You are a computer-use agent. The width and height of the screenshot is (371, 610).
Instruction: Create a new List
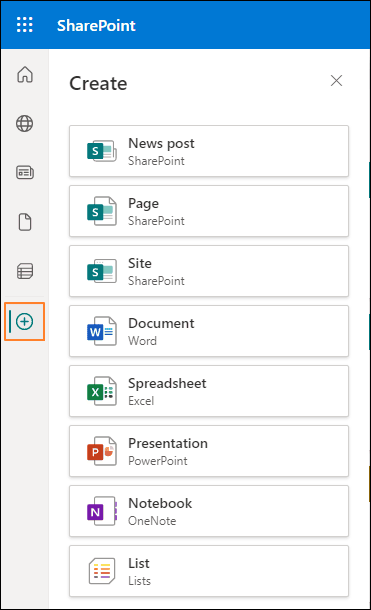coord(209,571)
